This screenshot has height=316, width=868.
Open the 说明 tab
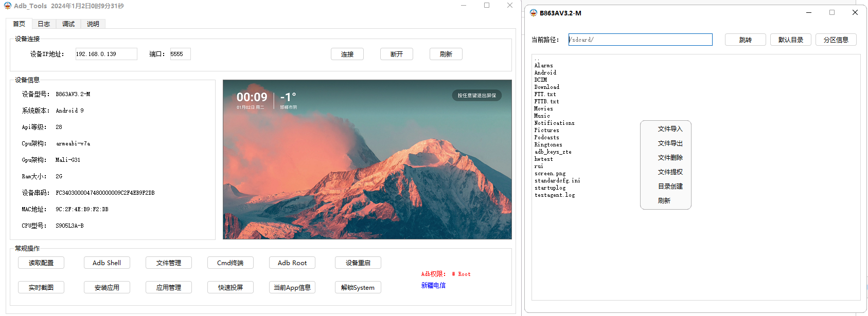(93, 24)
